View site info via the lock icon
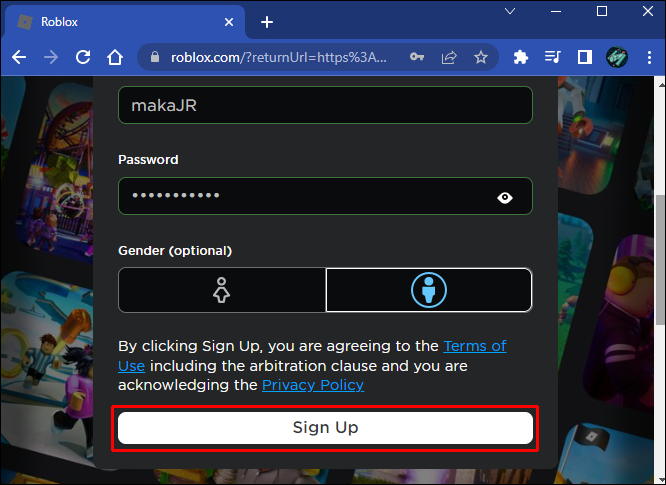 coord(155,57)
